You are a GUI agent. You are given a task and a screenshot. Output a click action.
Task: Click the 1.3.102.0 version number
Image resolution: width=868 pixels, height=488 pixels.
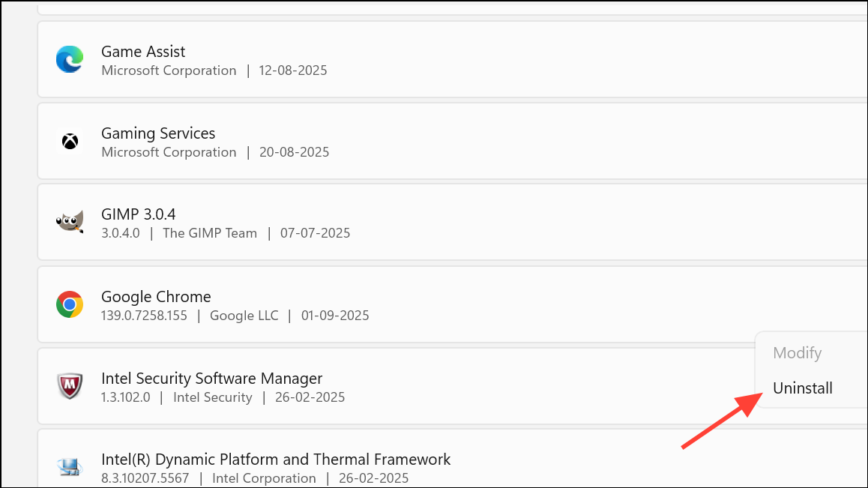pyautogui.click(x=125, y=397)
